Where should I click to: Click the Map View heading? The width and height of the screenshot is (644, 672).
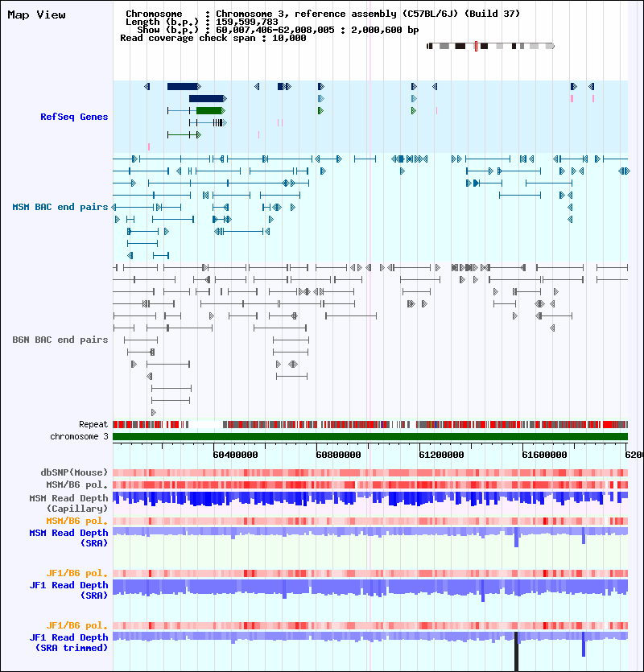(36, 15)
